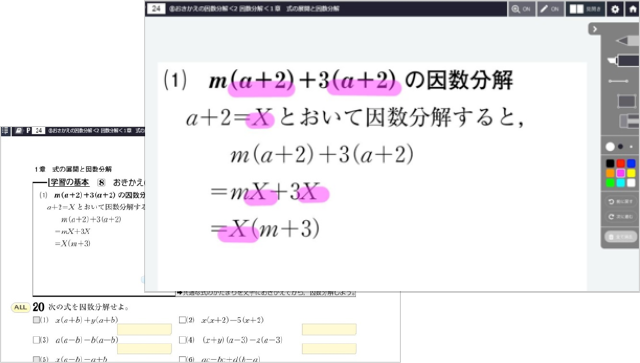Click the book icon in back window header
This screenshot has height=363, width=640.
coord(18,131)
